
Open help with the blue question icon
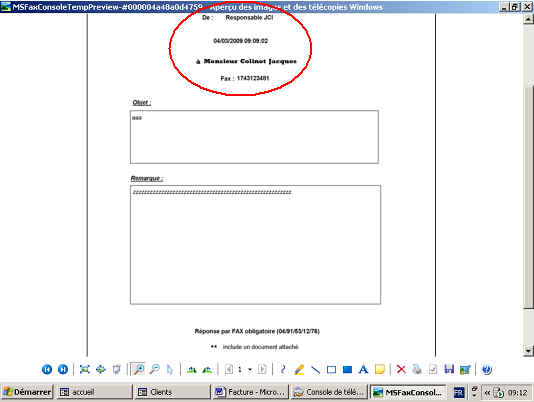tap(487, 369)
